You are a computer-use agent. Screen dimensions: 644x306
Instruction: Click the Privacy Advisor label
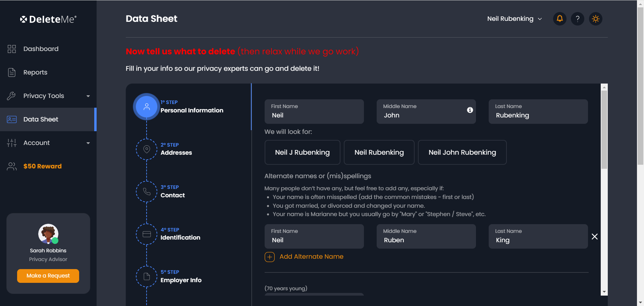pos(48,259)
